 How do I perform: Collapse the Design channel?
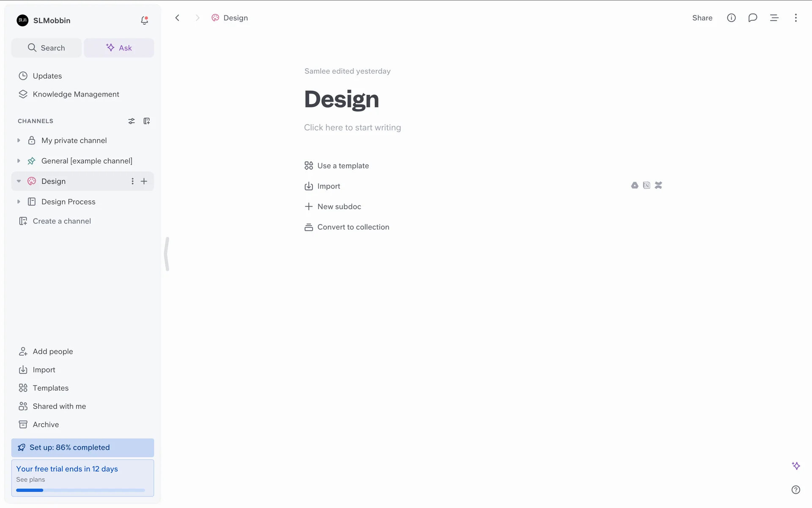[19, 181]
